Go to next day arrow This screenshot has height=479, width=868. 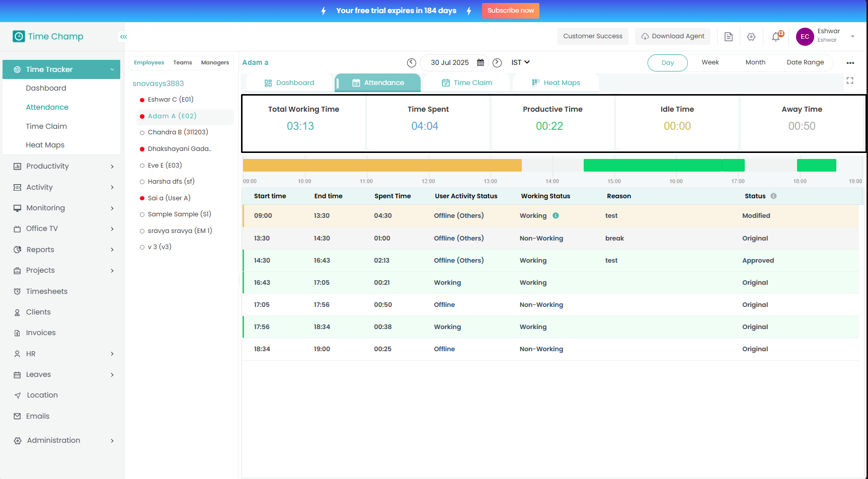point(497,62)
